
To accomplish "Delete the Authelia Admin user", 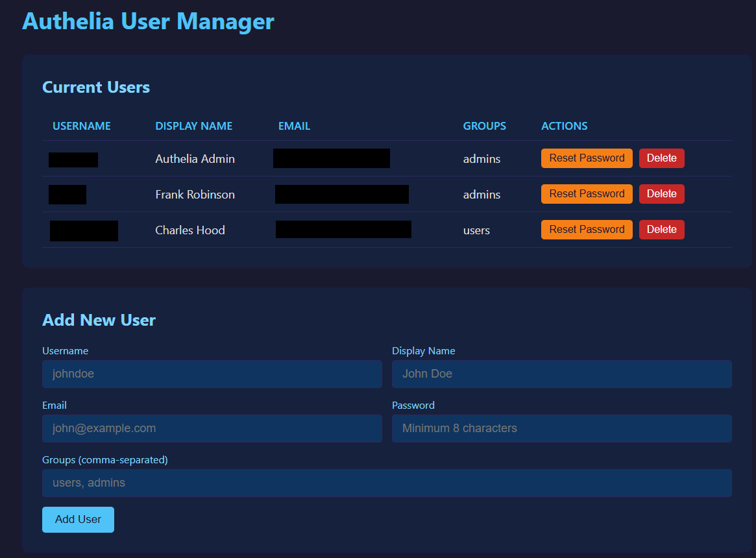I will coord(661,158).
